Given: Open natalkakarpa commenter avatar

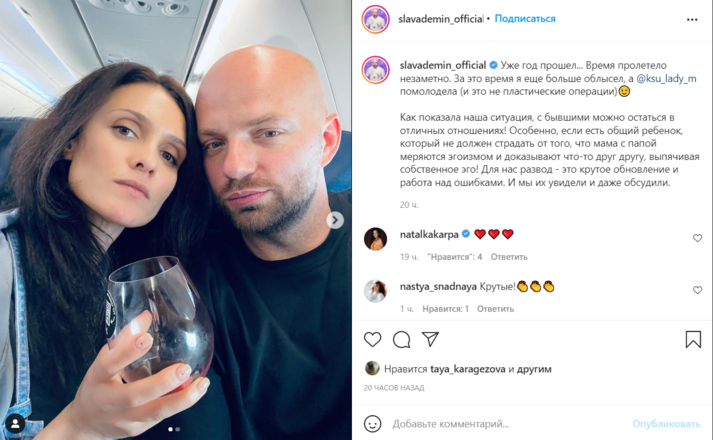Looking at the screenshot, I should [x=376, y=239].
